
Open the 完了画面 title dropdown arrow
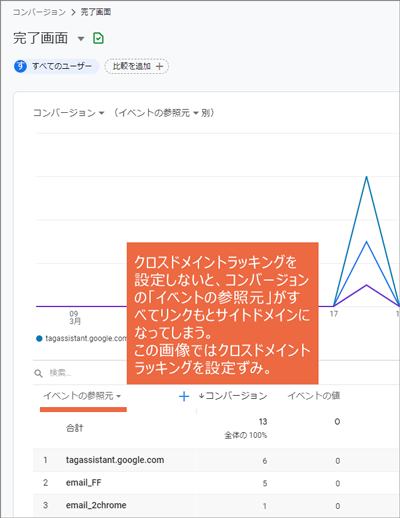pyautogui.click(x=81, y=39)
